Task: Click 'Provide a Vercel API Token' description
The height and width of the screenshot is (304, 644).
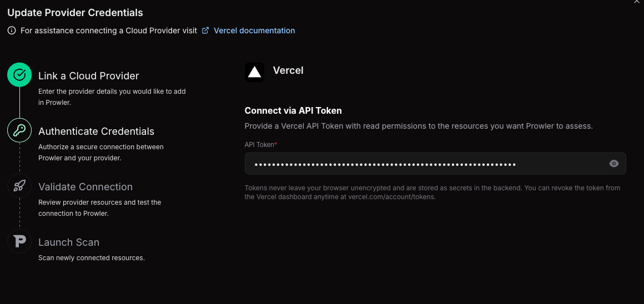Action: coord(419,126)
